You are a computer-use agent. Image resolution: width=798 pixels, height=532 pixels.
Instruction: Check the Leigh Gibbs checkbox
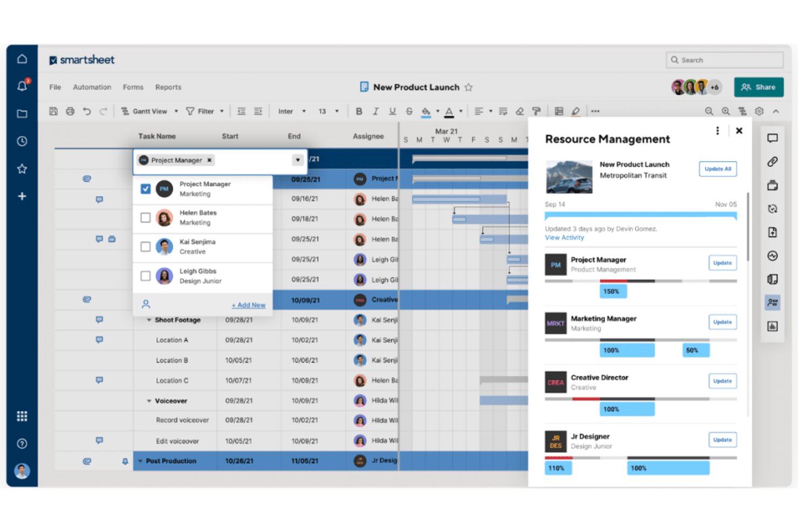click(146, 276)
